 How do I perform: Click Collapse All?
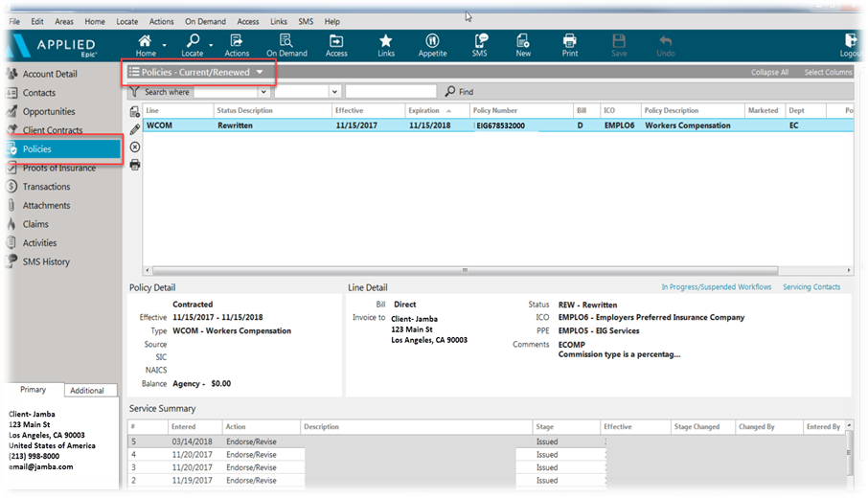tap(769, 73)
